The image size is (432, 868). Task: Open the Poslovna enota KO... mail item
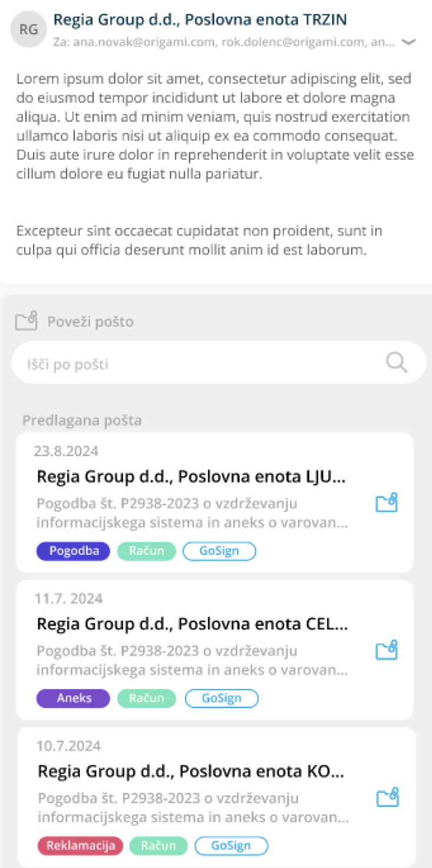pyautogui.click(x=191, y=771)
